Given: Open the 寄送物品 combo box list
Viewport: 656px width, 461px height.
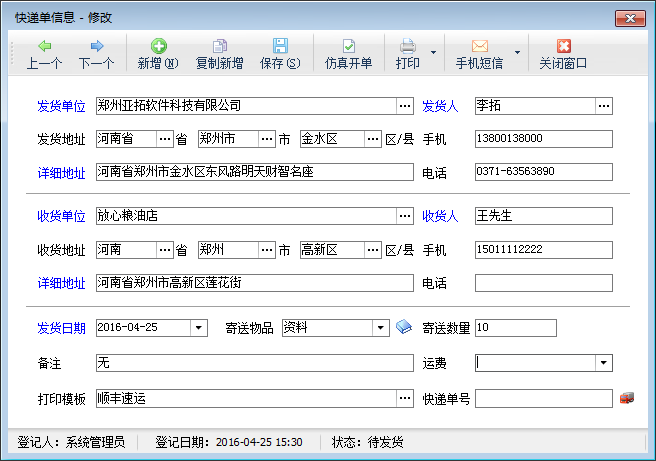Looking at the screenshot, I should [x=380, y=328].
